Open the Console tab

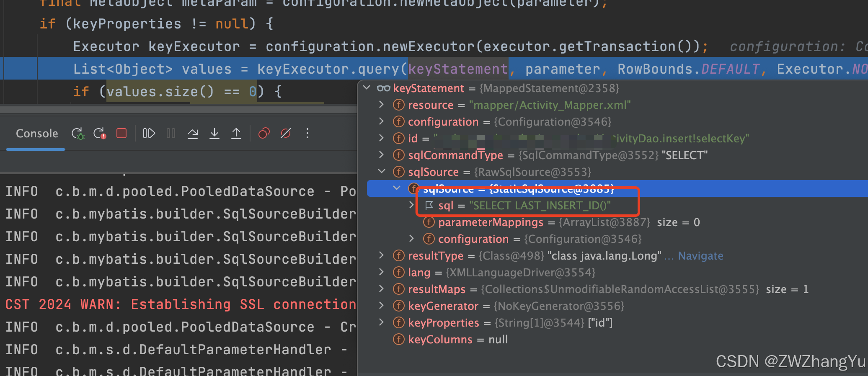coord(37,134)
